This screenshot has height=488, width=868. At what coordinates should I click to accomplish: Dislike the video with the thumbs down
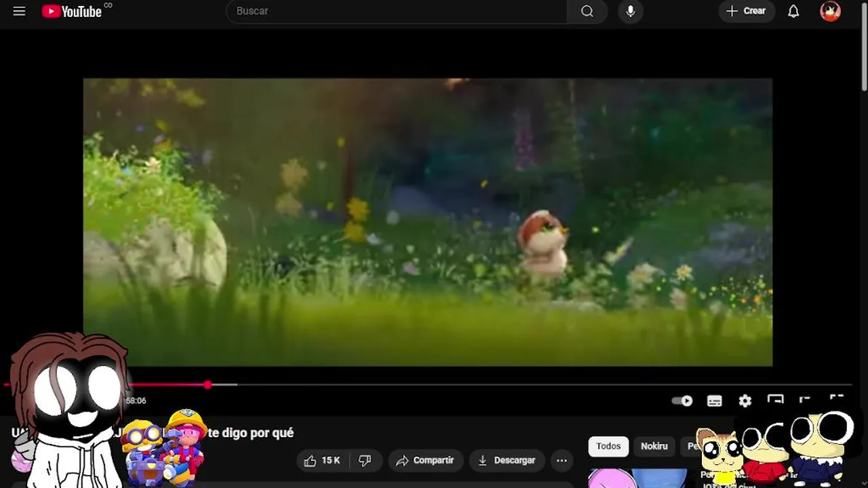point(365,460)
